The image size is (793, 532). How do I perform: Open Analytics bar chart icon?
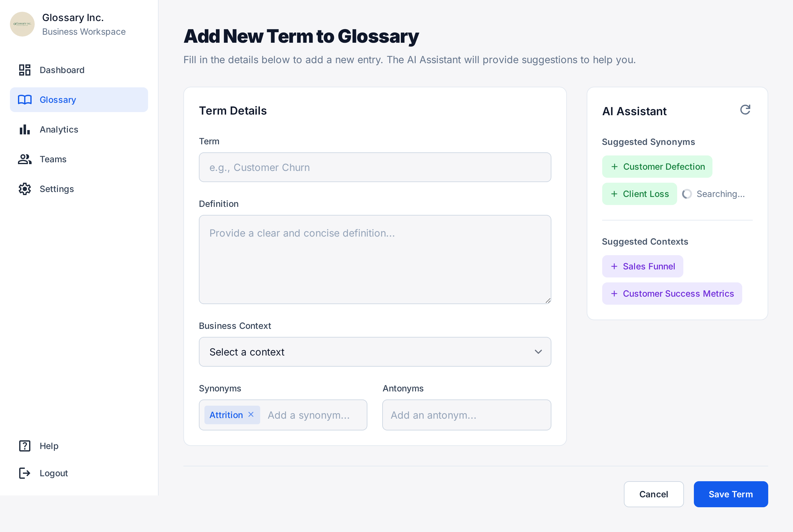coord(25,130)
